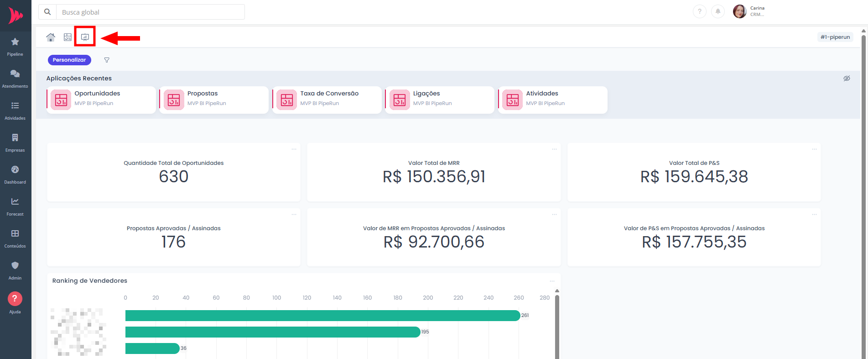868x359 pixels.
Task: Open the notifications bell
Action: point(718,11)
